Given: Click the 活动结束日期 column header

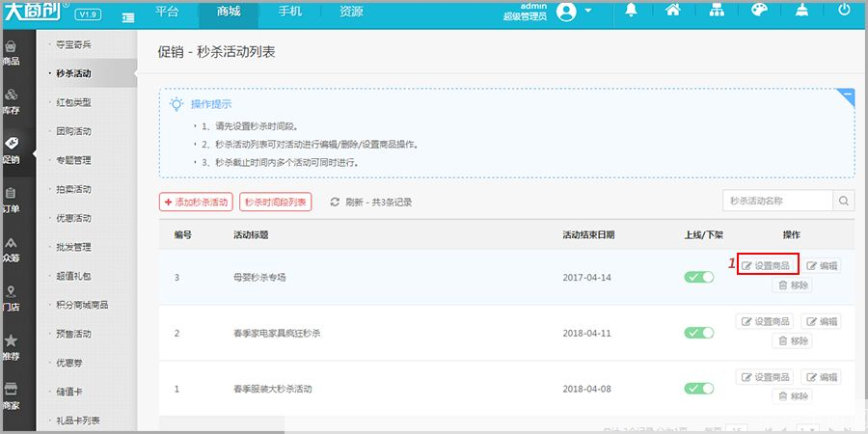Looking at the screenshot, I should tap(588, 234).
